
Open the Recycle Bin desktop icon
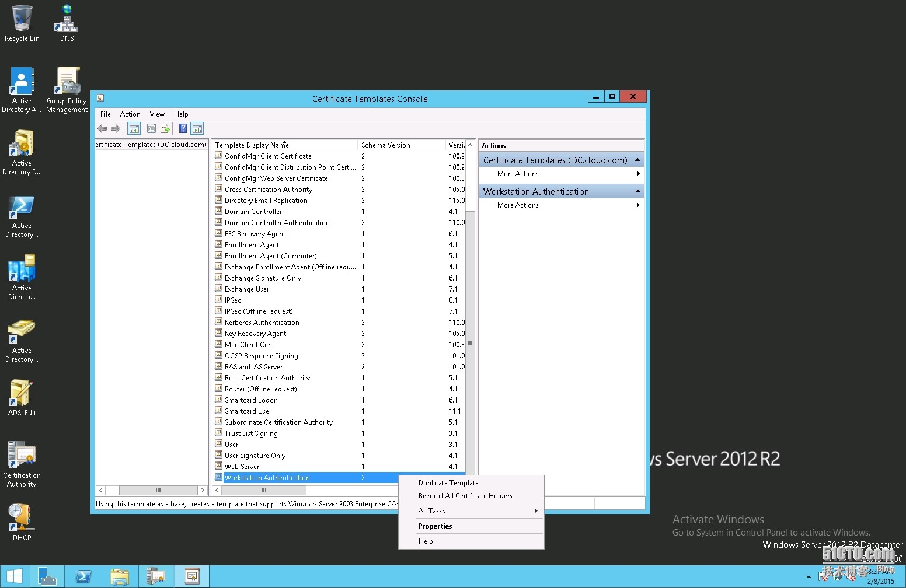(x=22, y=23)
